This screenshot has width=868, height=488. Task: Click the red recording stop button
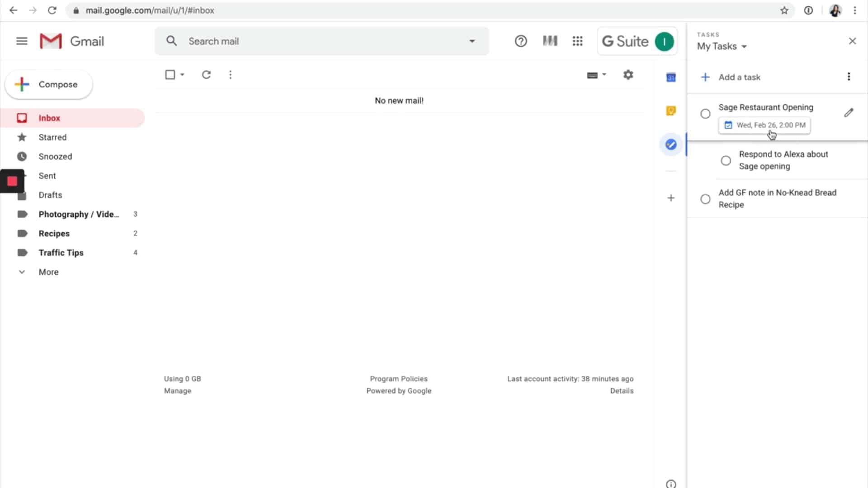(x=12, y=181)
